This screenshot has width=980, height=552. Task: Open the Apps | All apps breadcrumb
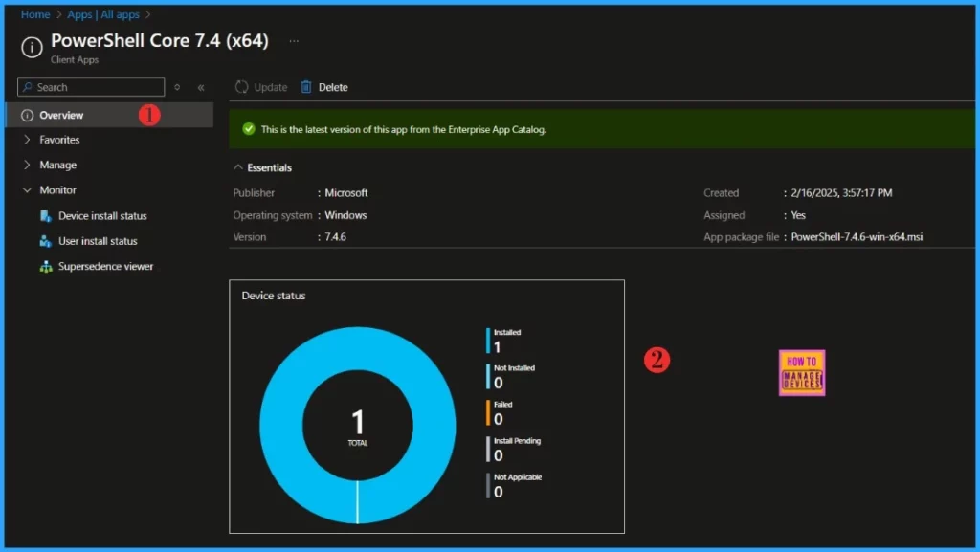pos(103,14)
